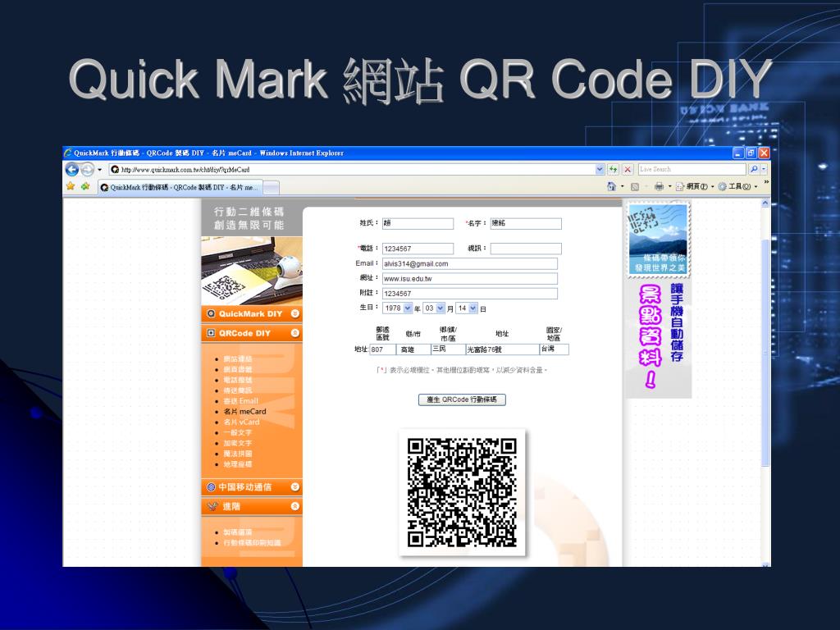The width and height of the screenshot is (840, 630).
Task: Open the 名片 meCard sidebar link
Action: pos(244,412)
